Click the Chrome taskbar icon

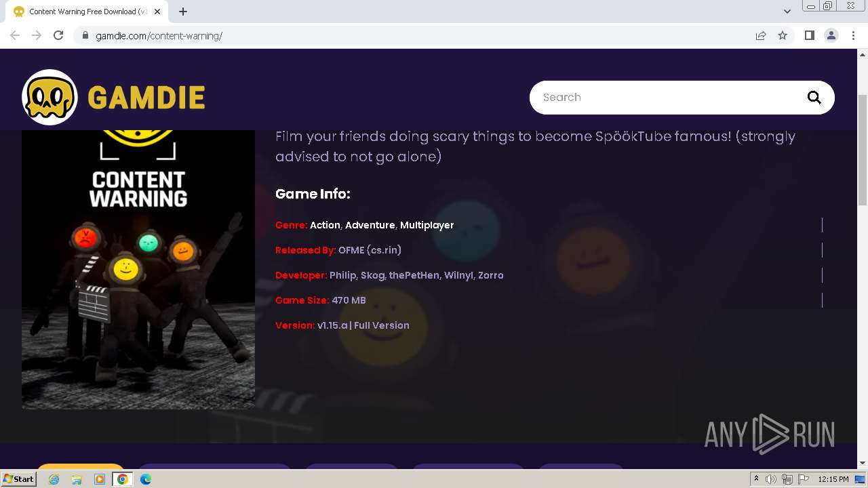coord(122,479)
